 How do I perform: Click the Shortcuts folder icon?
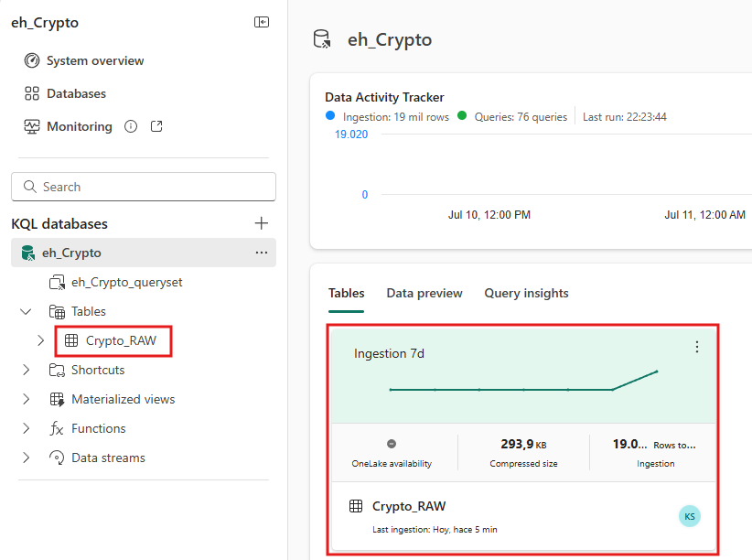point(57,370)
